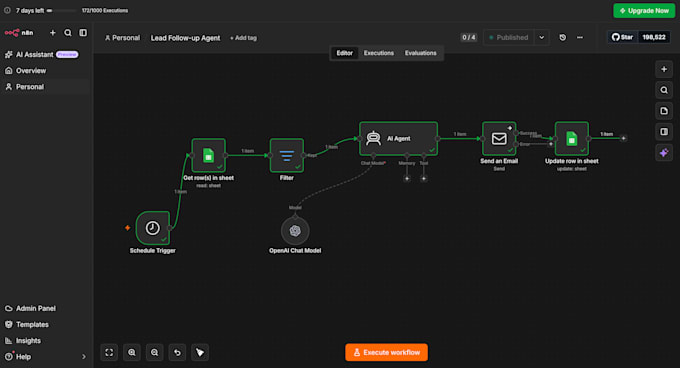The height and width of the screenshot is (368, 680).
Task: Click Upgrade Now button
Action: (x=644, y=10)
